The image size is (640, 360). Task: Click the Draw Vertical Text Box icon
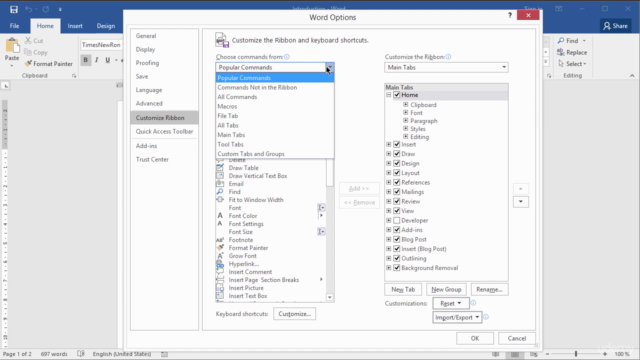pos(220,176)
